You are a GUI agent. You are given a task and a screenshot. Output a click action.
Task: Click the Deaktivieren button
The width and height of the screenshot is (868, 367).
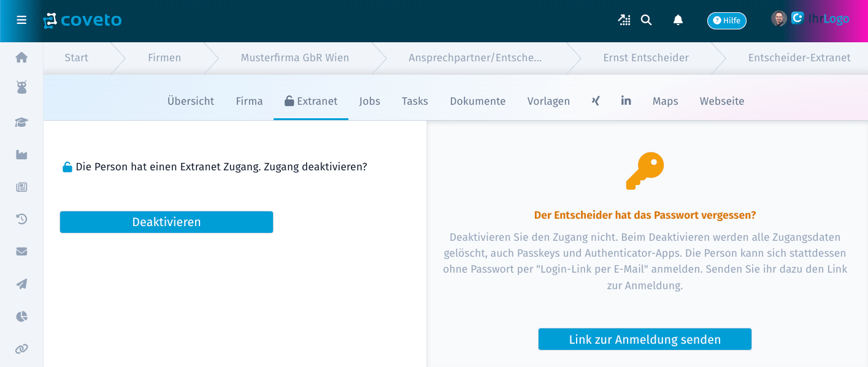tap(166, 222)
